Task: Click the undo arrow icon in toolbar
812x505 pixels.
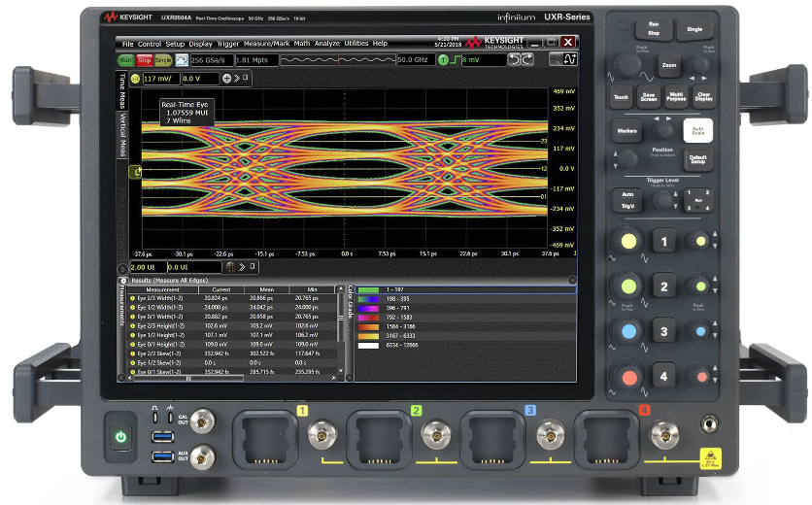Action: click(515, 60)
